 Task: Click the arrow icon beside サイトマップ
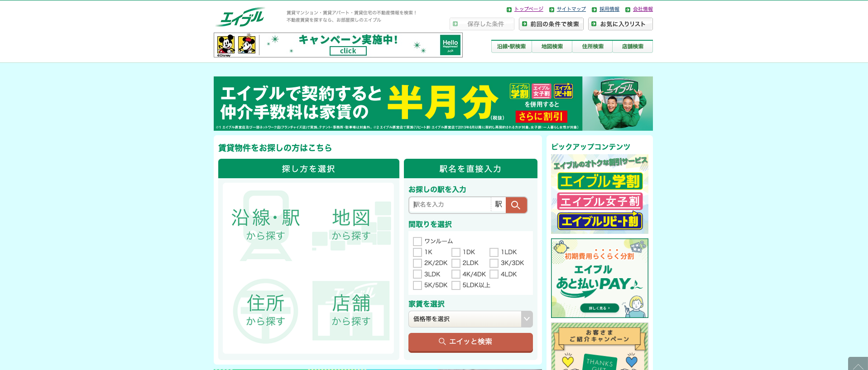(551, 9)
